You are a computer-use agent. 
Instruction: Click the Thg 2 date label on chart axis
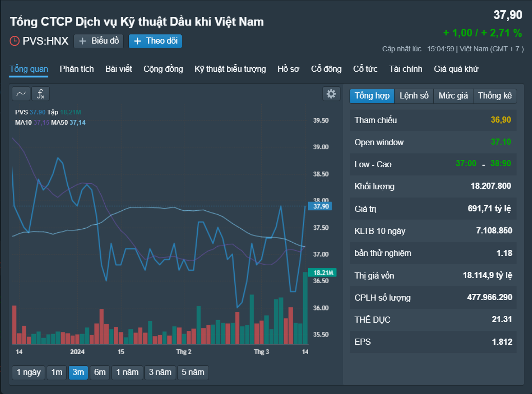(x=184, y=352)
